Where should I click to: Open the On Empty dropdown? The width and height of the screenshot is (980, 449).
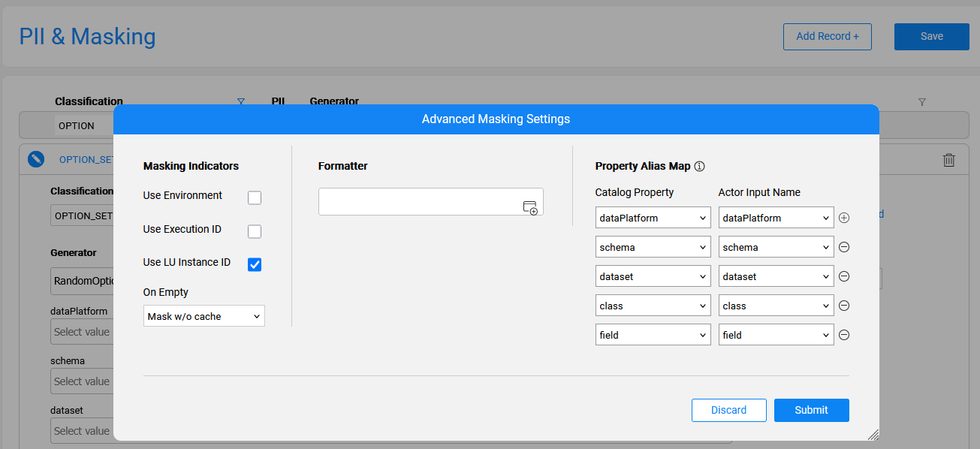204,316
